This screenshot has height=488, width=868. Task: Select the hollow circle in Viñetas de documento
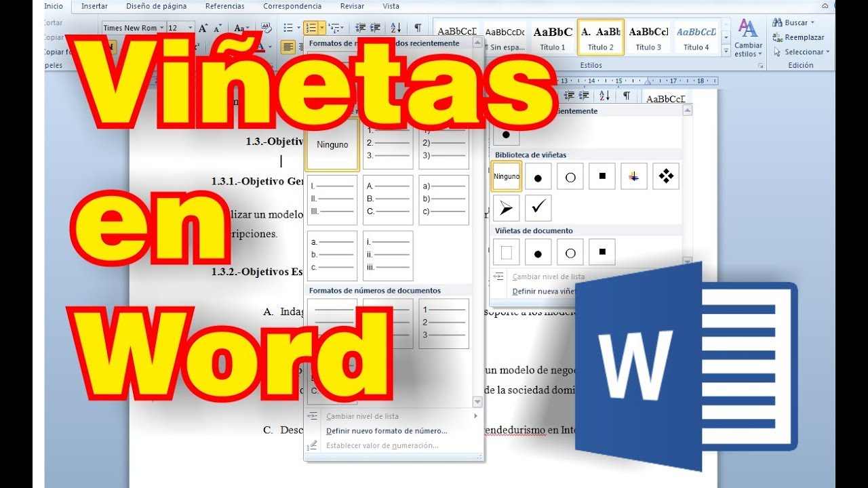570,252
